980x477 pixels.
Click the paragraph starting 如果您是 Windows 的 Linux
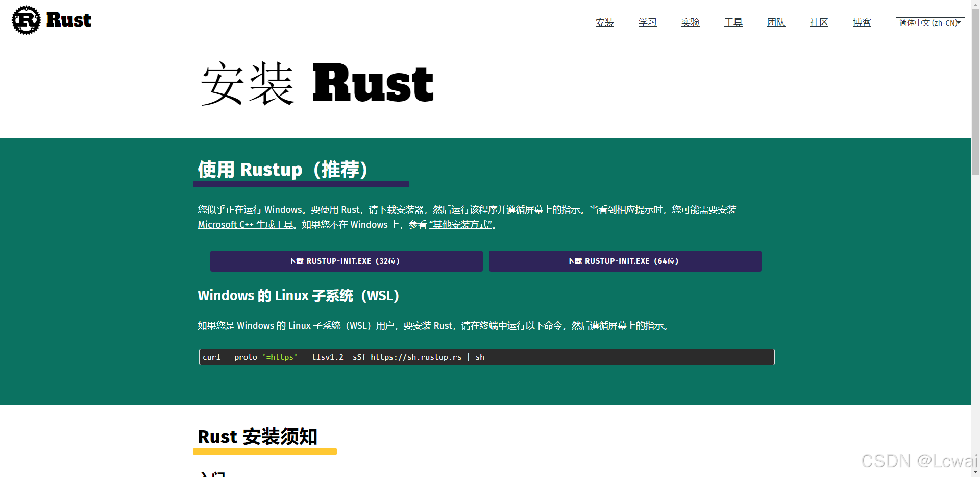[x=433, y=326]
